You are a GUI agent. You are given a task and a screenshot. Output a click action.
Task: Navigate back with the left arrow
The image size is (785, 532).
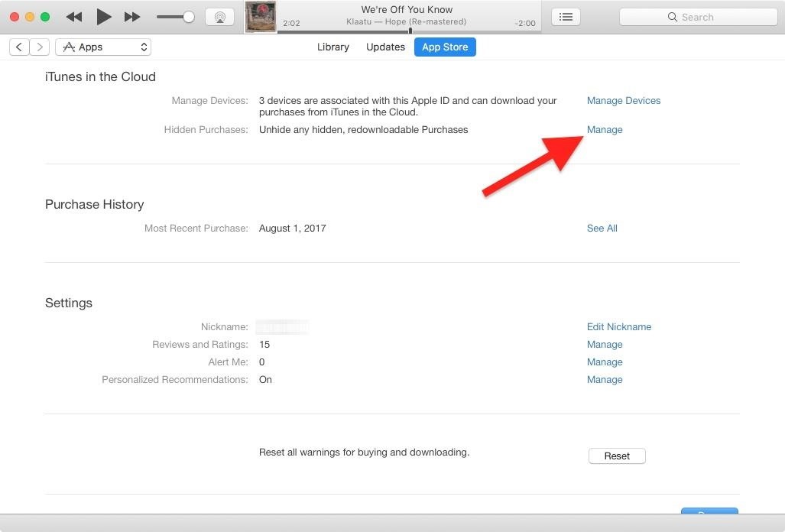tap(19, 47)
